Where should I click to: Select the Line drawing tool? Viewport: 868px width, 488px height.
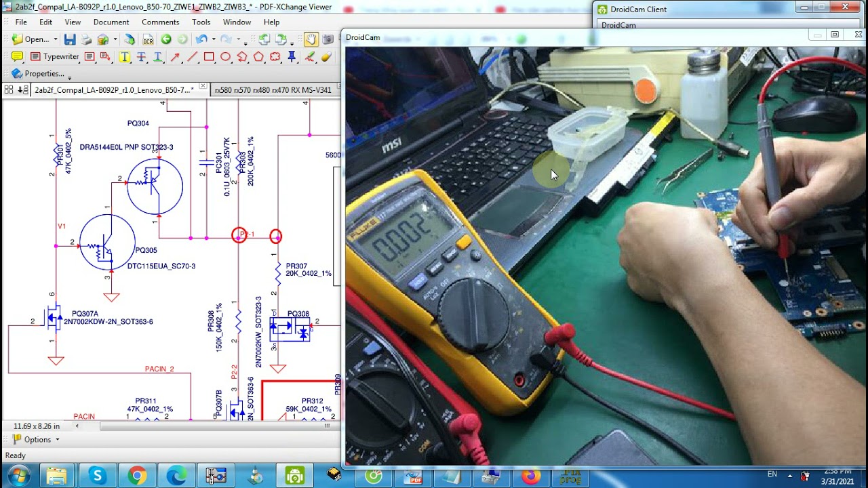(x=192, y=56)
